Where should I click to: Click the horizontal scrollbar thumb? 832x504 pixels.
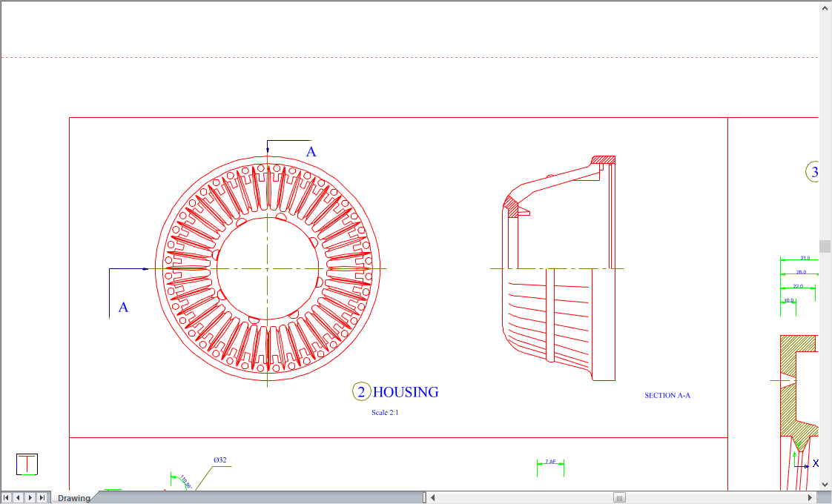click(619, 497)
